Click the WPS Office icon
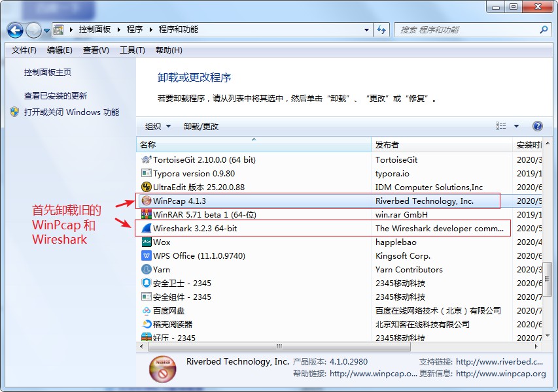This screenshot has width=558, height=392. 147,255
